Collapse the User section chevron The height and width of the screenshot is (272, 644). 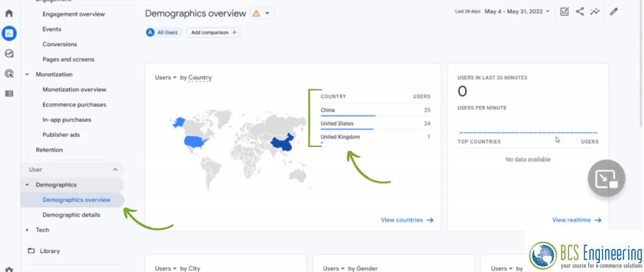[x=116, y=170]
